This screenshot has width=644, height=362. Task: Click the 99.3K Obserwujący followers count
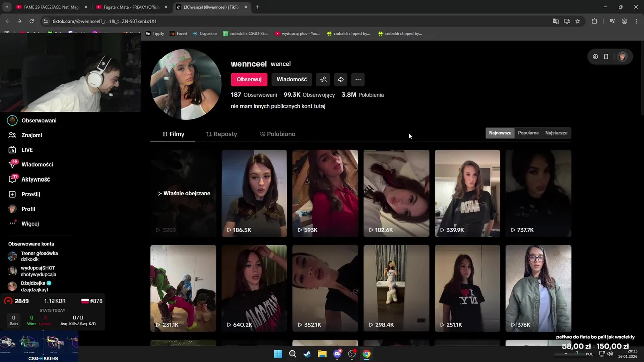click(309, 95)
